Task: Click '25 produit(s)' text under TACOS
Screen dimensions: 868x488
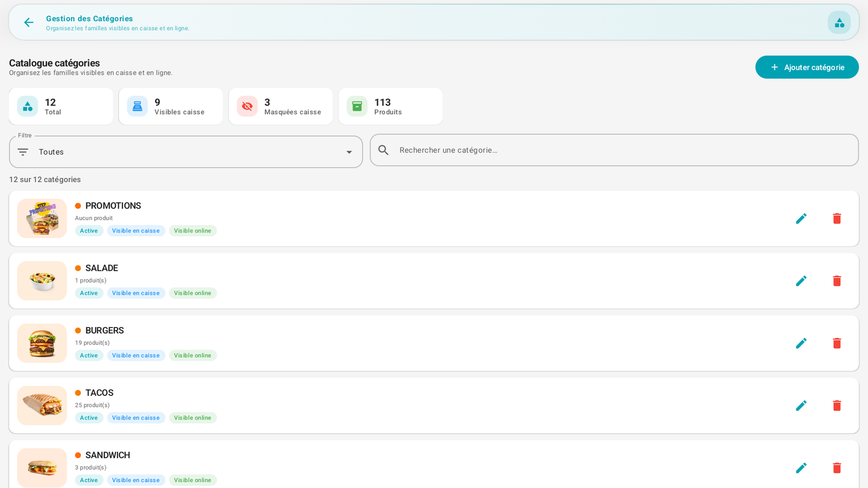Action: [92, 406]
